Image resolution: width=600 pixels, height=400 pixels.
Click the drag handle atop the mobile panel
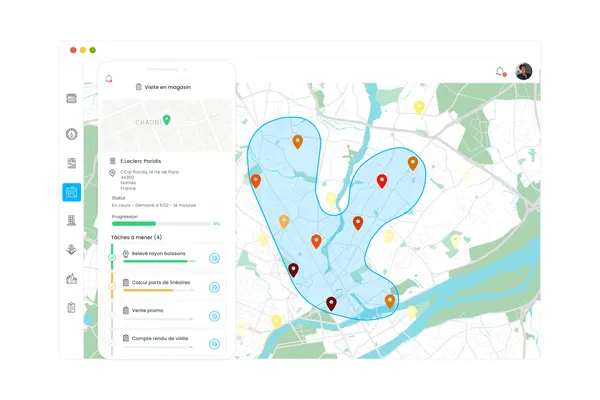(162, 70)
